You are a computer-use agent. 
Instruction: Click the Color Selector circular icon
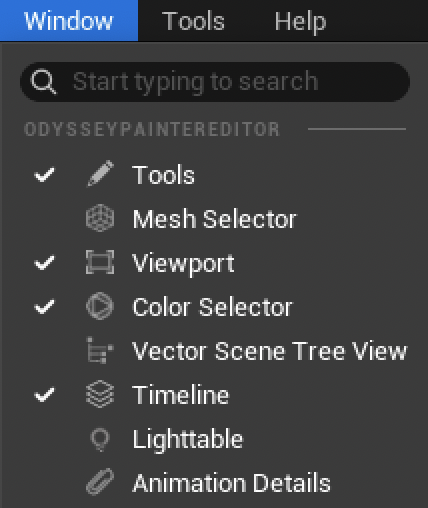[100, 306]
